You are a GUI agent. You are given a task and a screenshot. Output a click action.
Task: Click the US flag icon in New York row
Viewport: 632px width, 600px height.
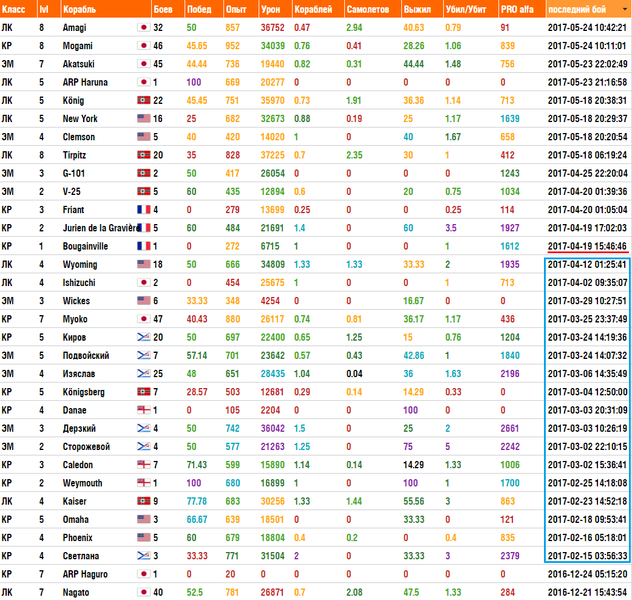pos(143,118)
